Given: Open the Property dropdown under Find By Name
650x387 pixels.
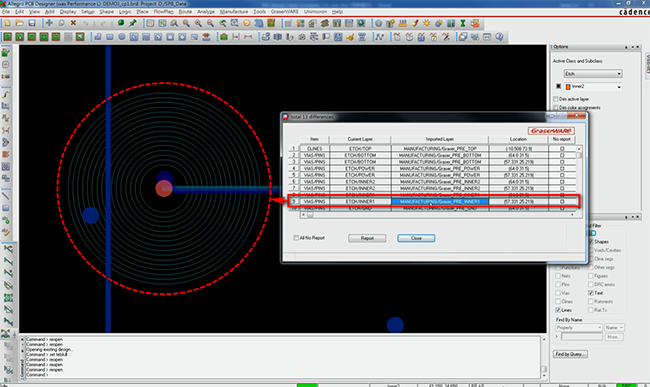Looking at the screenshot, I should pos(579,327).
